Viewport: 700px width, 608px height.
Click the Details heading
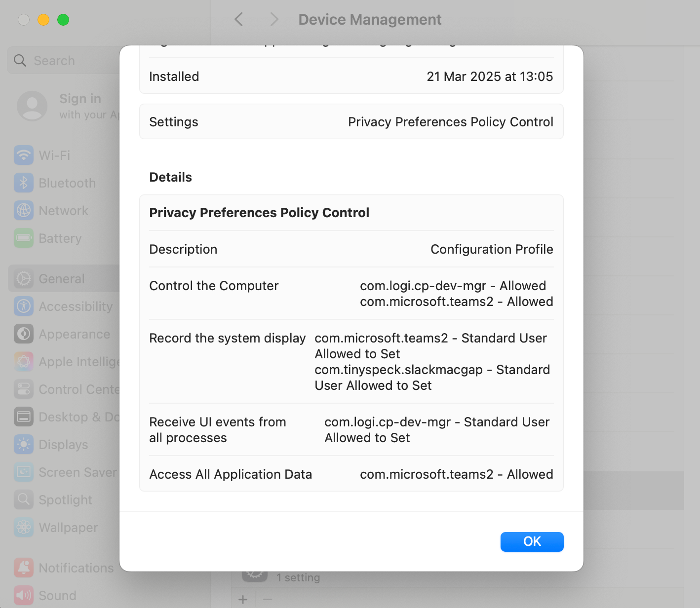170,177
